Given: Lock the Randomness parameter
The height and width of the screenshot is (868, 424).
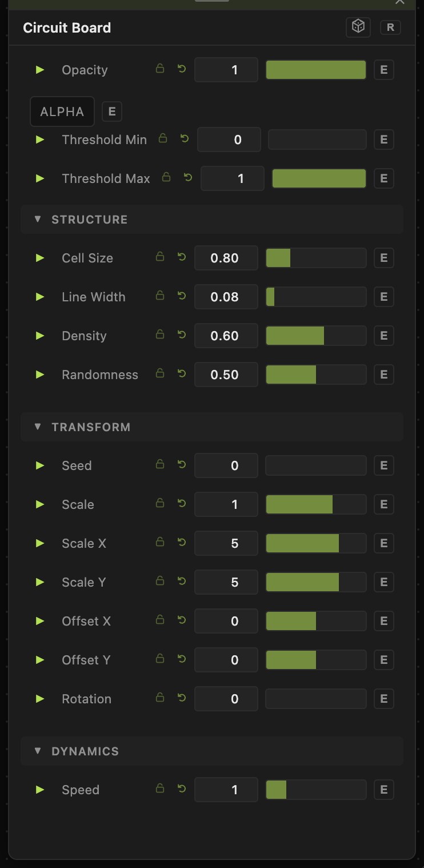Looking at the screenshot, I should (x=160, y=373).
